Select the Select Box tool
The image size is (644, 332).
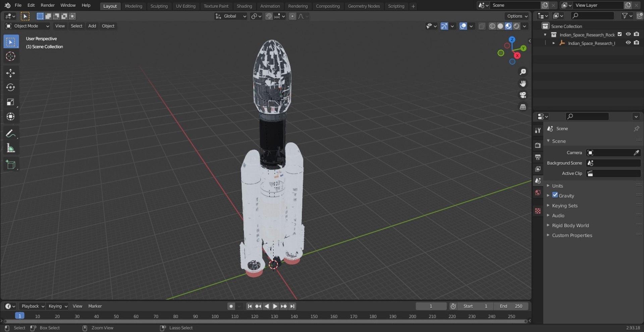(x=11, y=42)
